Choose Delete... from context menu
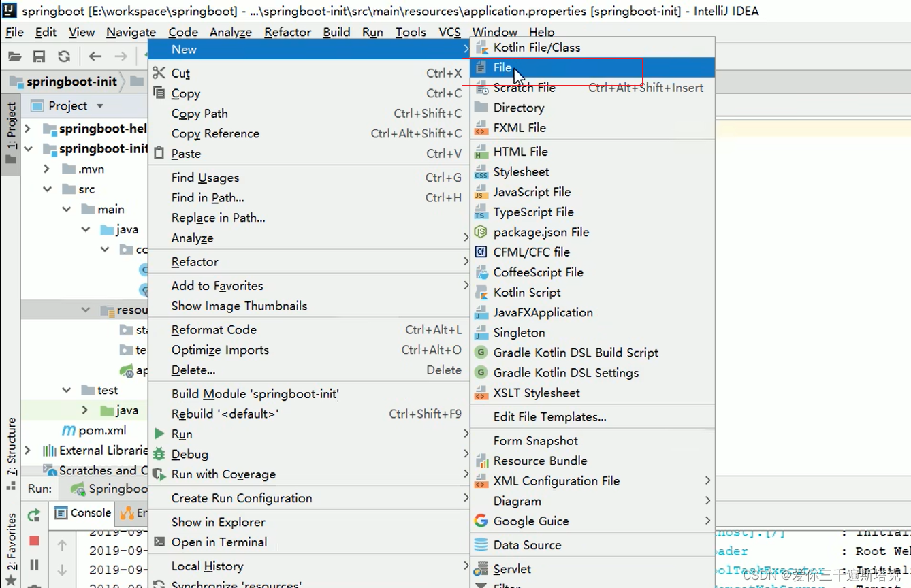 coord(308,370)
